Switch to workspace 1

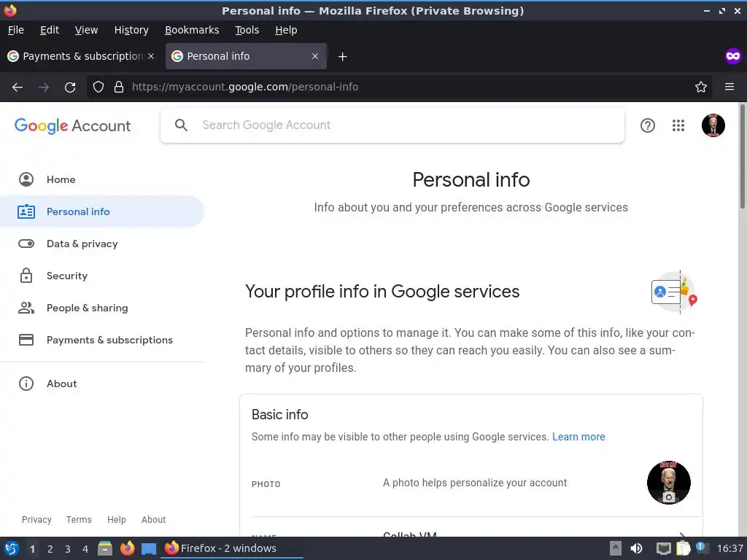point(32,549)
